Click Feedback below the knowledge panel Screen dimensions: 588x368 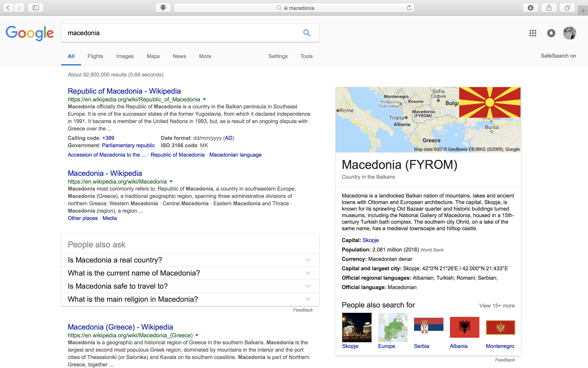[x=505, y=360]
